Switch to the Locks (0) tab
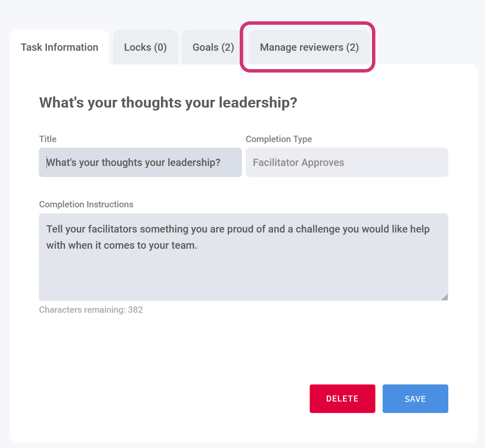The image size is (485, 448). click(145, 47)
